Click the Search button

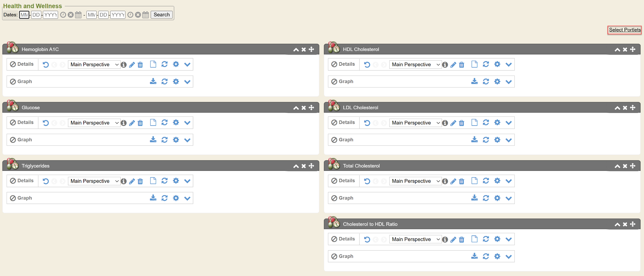coord(162,15)
